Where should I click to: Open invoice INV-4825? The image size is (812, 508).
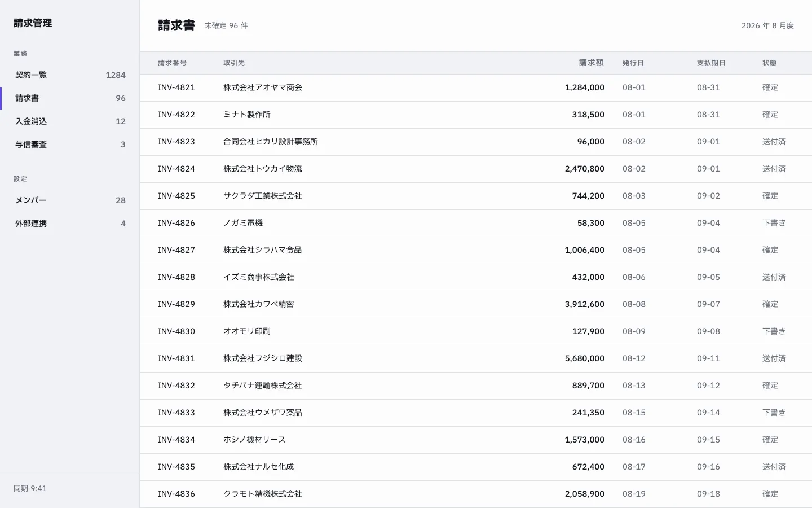[x=176, y=196]
